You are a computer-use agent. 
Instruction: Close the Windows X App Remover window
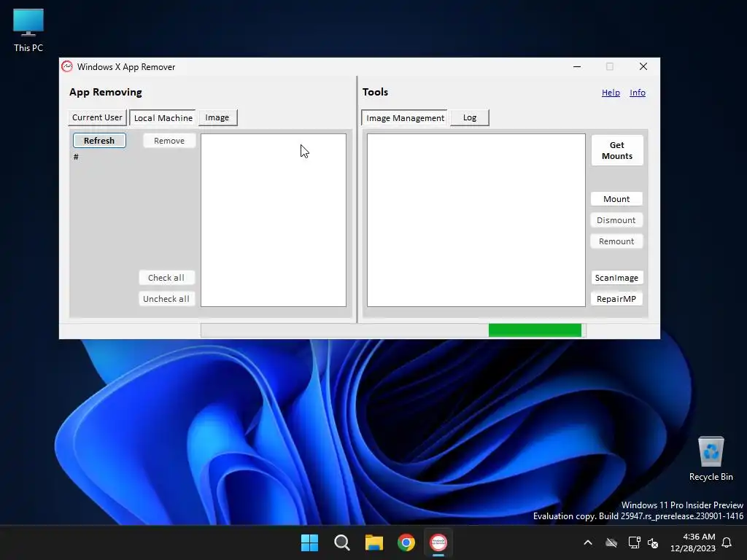pyautogui.click(x=643, y=66)
